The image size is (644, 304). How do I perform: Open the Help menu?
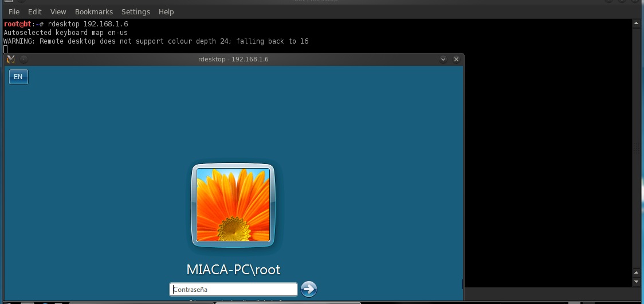coord(166,11)
